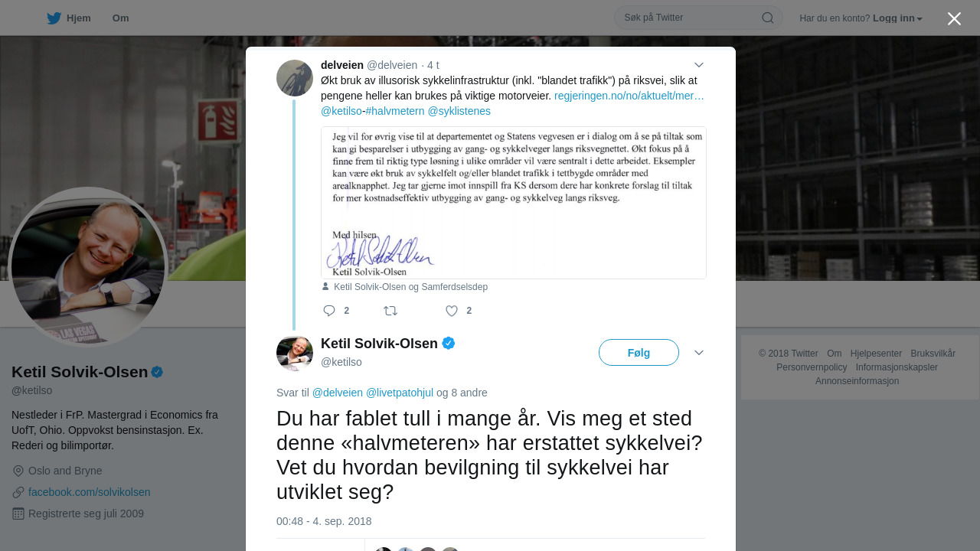Close the tweet overlay with X
980x551 pixels.
click(954, 18)
